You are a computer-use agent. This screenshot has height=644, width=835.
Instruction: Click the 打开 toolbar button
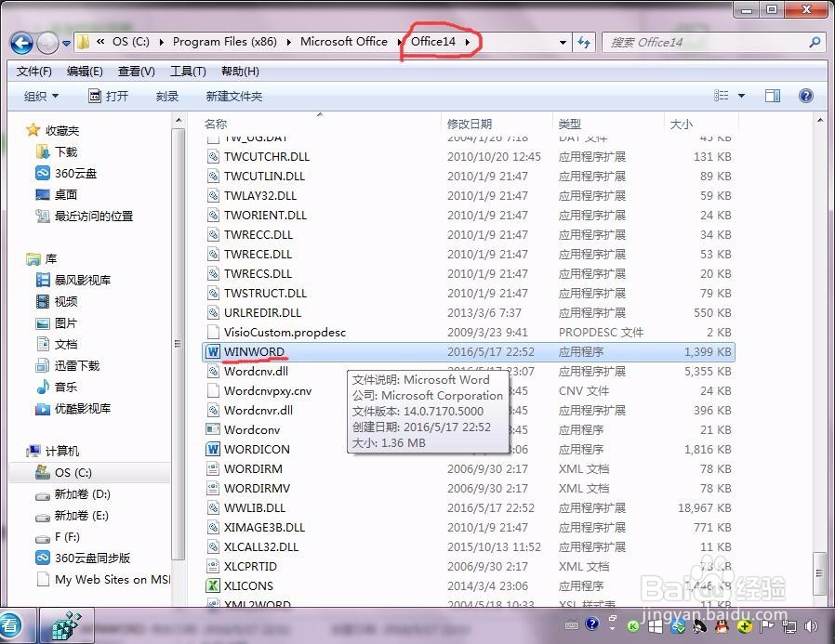(108, 97)
